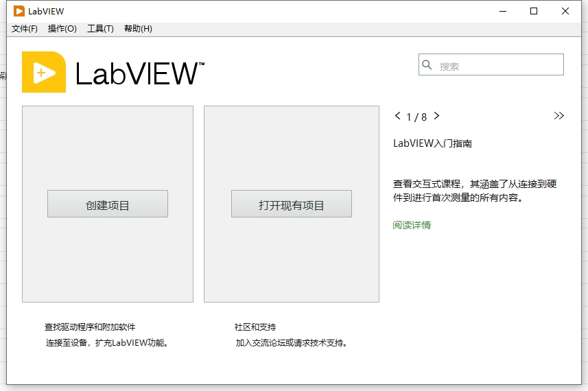Maximize the LabVIEW window
This screenshot has height=391, width=588.
click(x=534, y=11)
